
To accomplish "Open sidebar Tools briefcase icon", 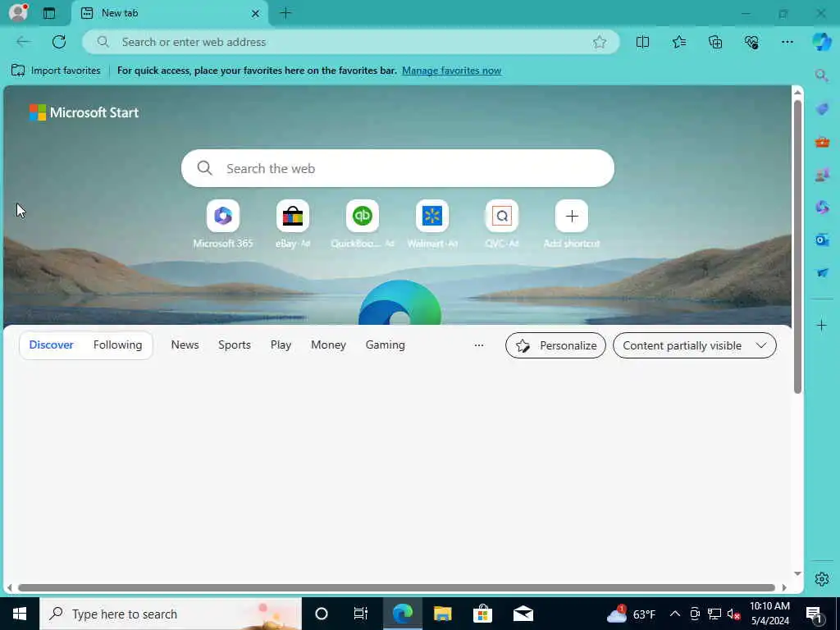I will (822, 142).
